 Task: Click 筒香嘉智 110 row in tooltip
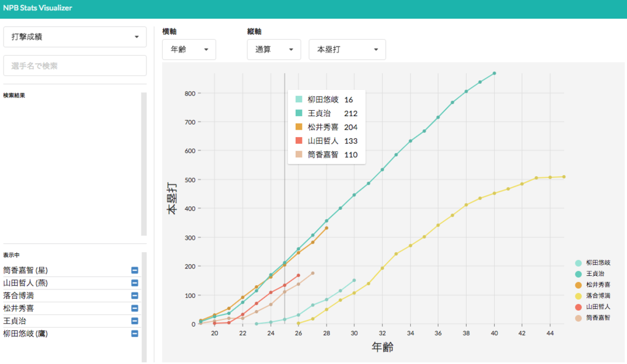(326, 155)
